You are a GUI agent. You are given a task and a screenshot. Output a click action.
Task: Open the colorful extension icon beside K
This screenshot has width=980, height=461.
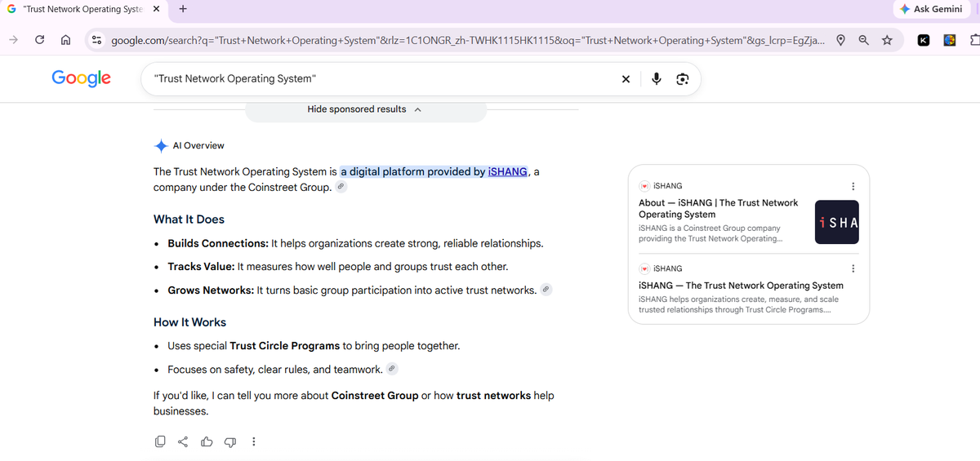[x=950, y=40]
